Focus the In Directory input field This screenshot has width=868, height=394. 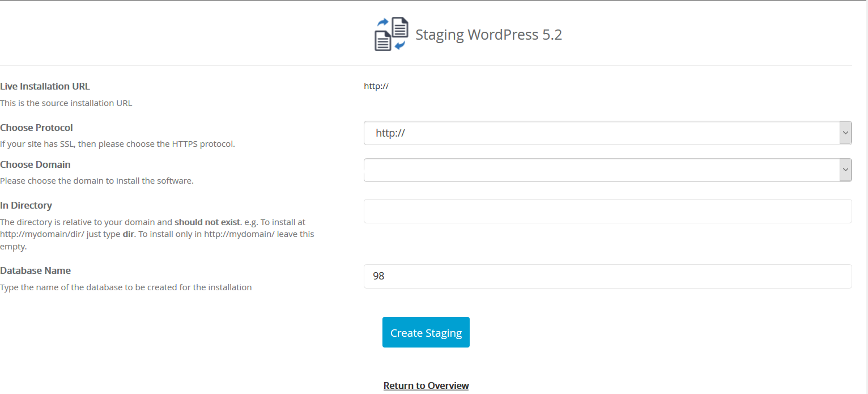(x=607, y=211)
